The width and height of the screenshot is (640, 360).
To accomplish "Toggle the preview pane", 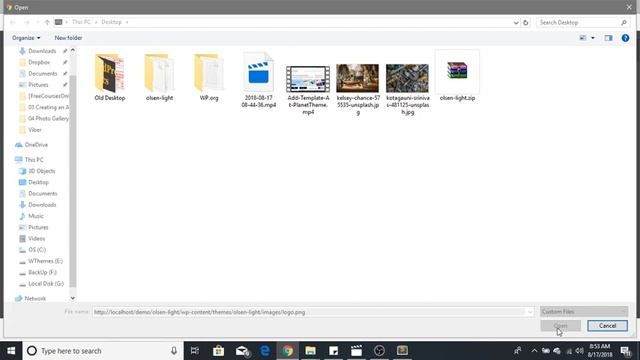I will click(x=608, y=38).
